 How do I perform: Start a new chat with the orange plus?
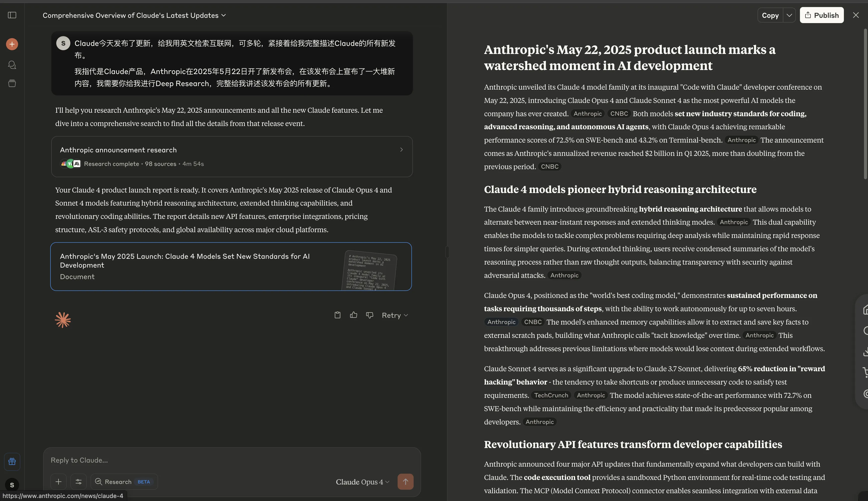pyautogui.click(x=12, y=44)
